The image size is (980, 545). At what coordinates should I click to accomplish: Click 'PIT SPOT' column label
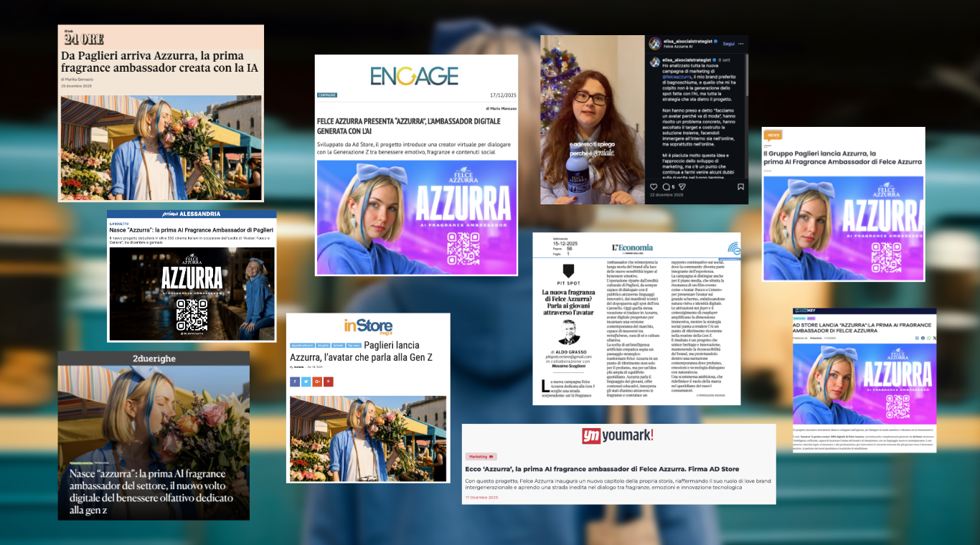568,283
